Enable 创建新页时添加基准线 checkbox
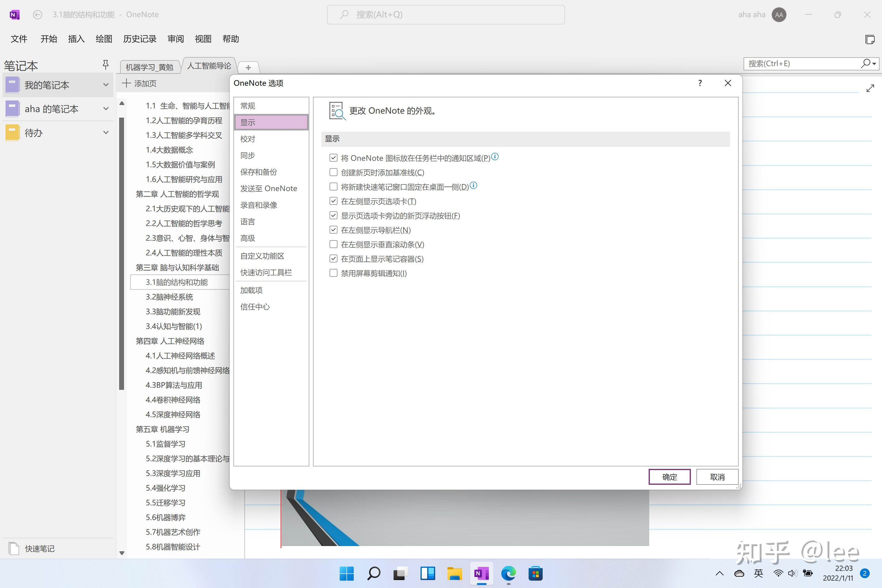The image size is (882, 588). [x=334, y=172]
